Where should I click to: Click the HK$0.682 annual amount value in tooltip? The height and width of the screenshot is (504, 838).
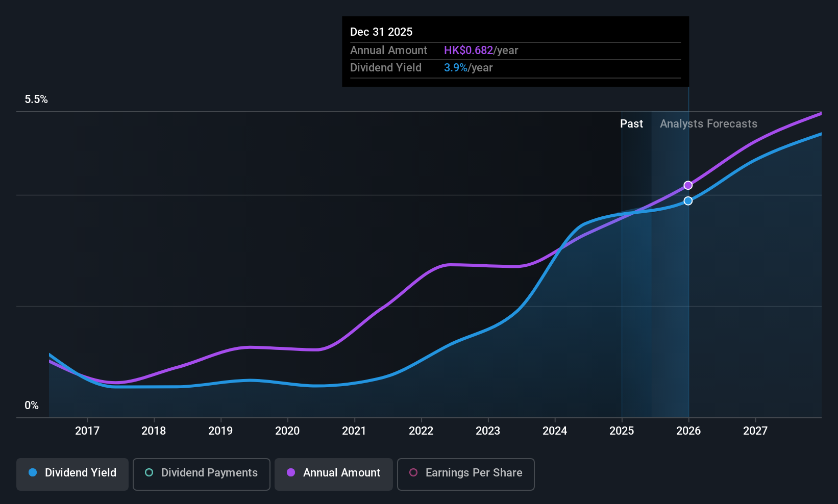(469, 51)
